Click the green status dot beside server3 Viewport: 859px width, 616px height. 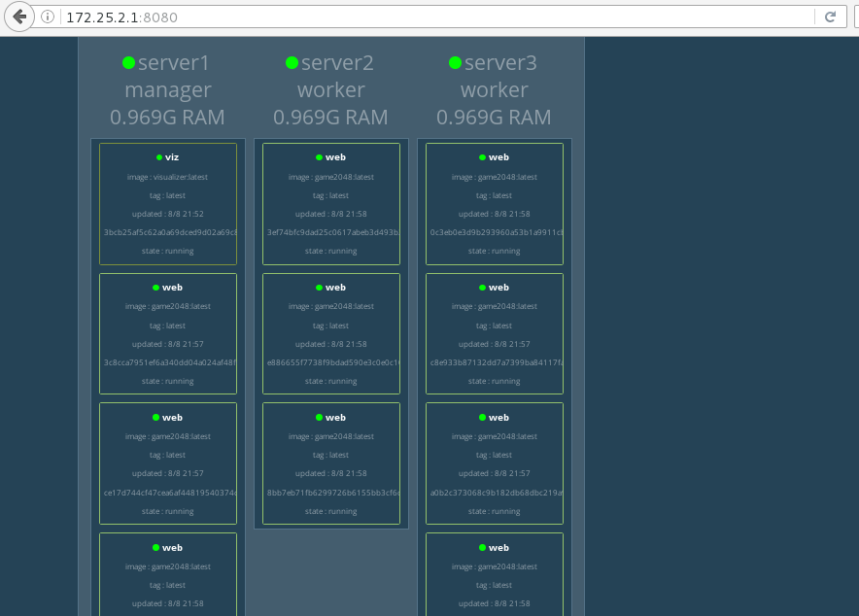click(x=455, y=63)
